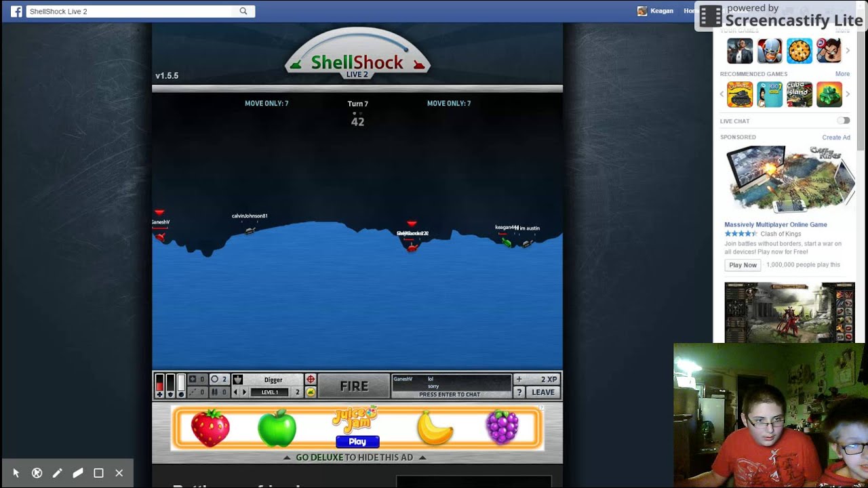The width and height of the screenshot is (868, 488).
Task: Click the calvinJohnson81 tank
Action: 250,230
